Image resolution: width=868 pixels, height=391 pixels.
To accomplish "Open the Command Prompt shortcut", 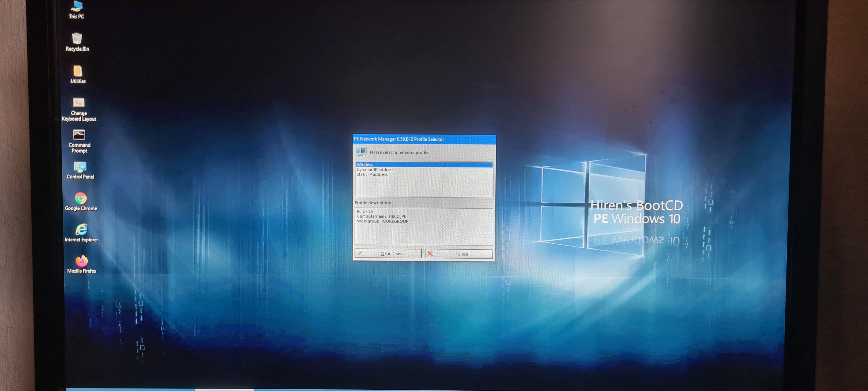I will (x=79, y=141).
